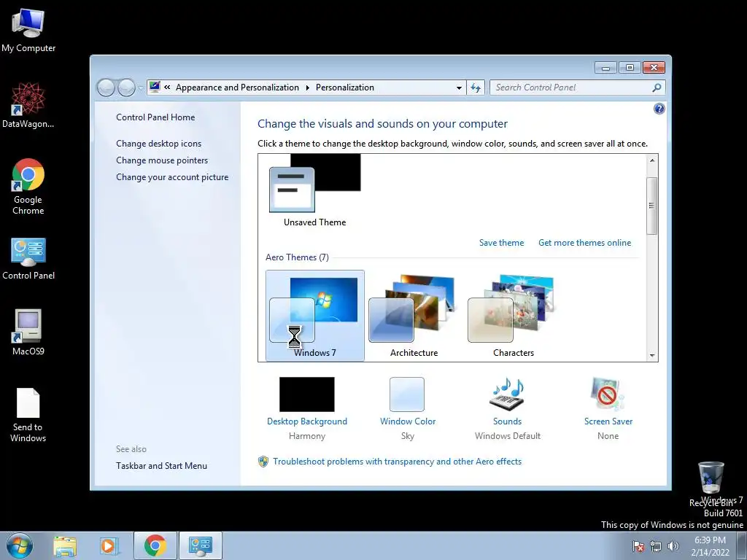Click the Desktop Background link
The width and height of the screenshot is (747, 560).
click(x=307, y=421)
